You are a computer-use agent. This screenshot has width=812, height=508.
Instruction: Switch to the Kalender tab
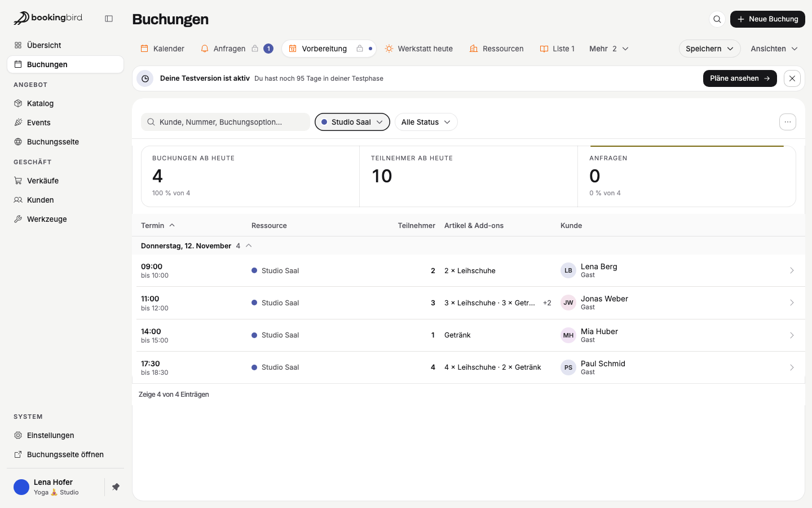click(x=162, y=49)
